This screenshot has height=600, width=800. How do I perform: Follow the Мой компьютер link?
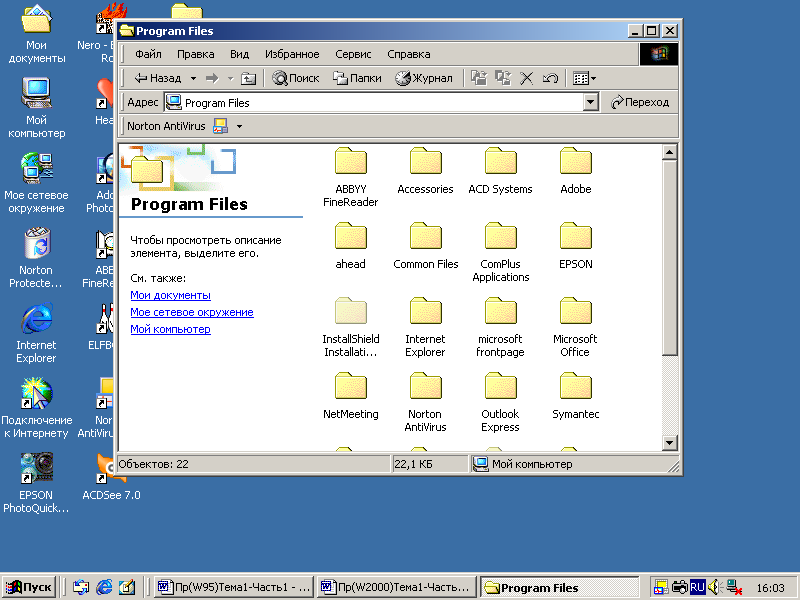tap(170, 329)
